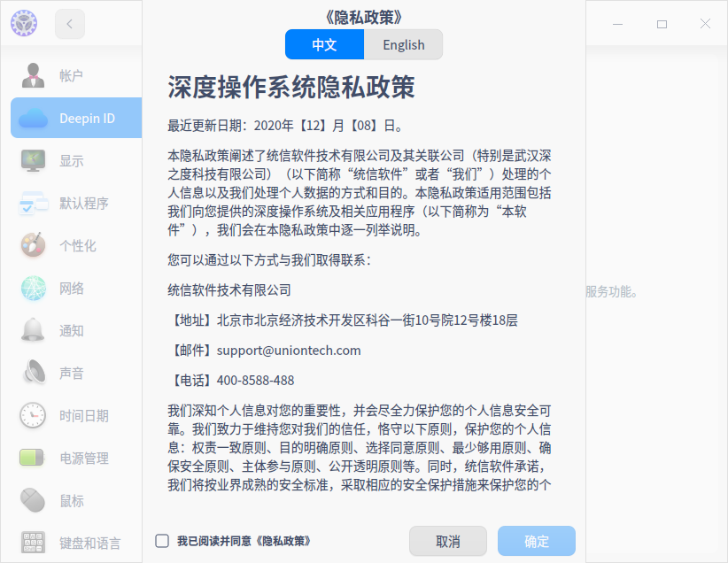This screenshot has width=728, height=563.
Task: Tick the 我已阅读并同意 privacy checkbox
Action: (x=162, y=541)
